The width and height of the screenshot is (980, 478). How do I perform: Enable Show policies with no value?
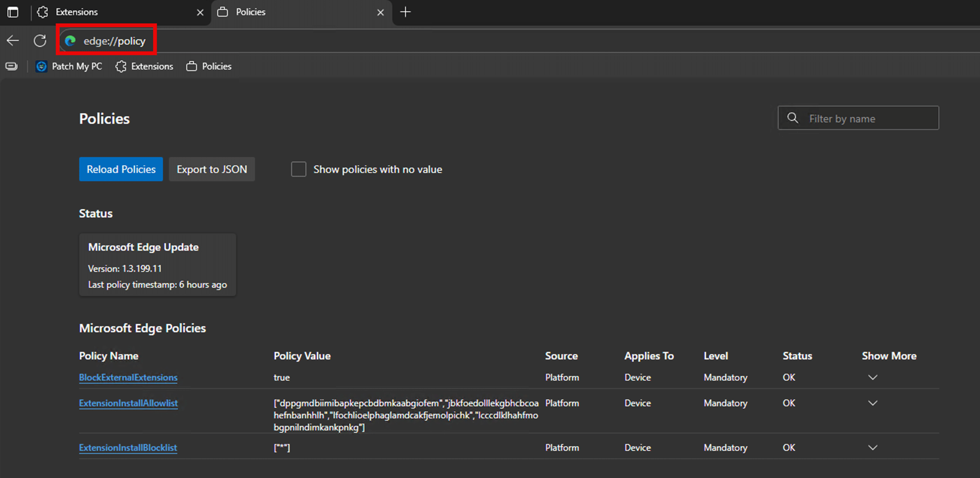click(298, 169)
